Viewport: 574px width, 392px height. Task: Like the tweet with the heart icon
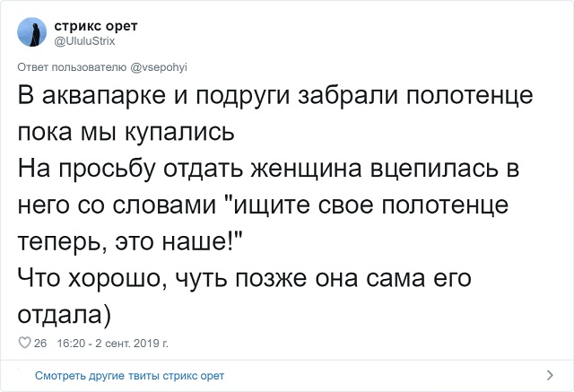coord(24,343)
